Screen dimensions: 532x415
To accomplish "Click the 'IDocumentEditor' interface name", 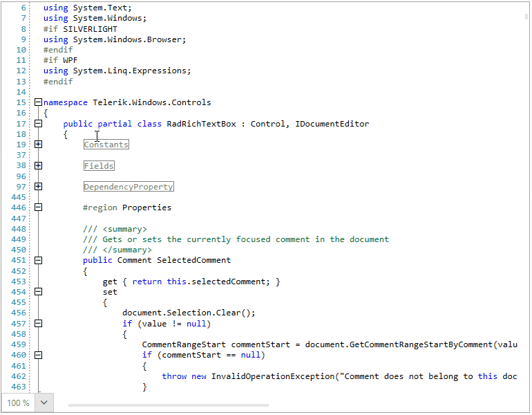I will pyautogui.click(x=332, y=124).
